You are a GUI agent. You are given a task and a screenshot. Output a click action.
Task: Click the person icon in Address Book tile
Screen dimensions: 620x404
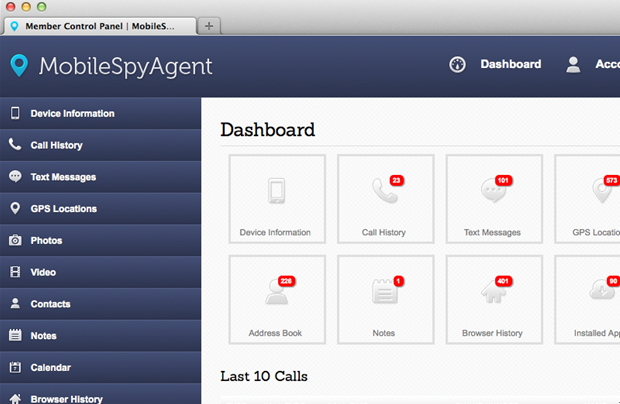click(276, 292)
